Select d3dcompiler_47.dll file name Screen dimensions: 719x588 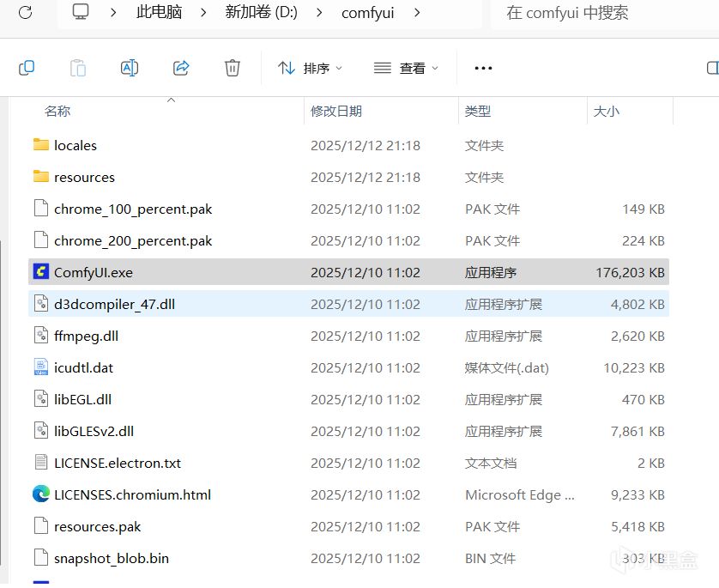tap(115, 304)
